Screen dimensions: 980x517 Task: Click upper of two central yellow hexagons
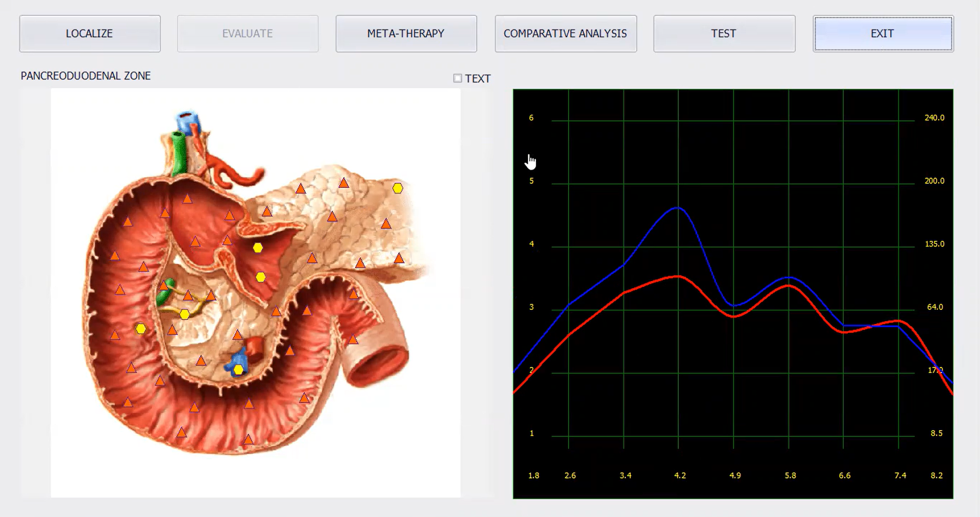258,248
